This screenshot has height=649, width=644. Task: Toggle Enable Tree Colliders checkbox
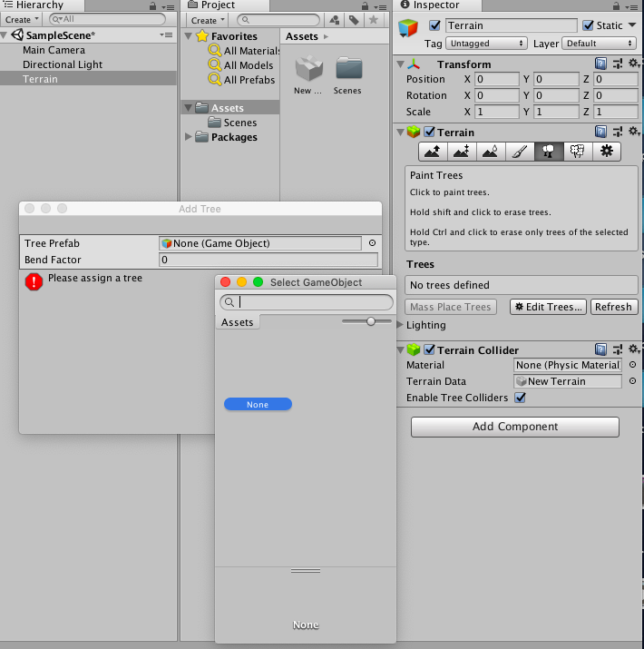[520, 398]
